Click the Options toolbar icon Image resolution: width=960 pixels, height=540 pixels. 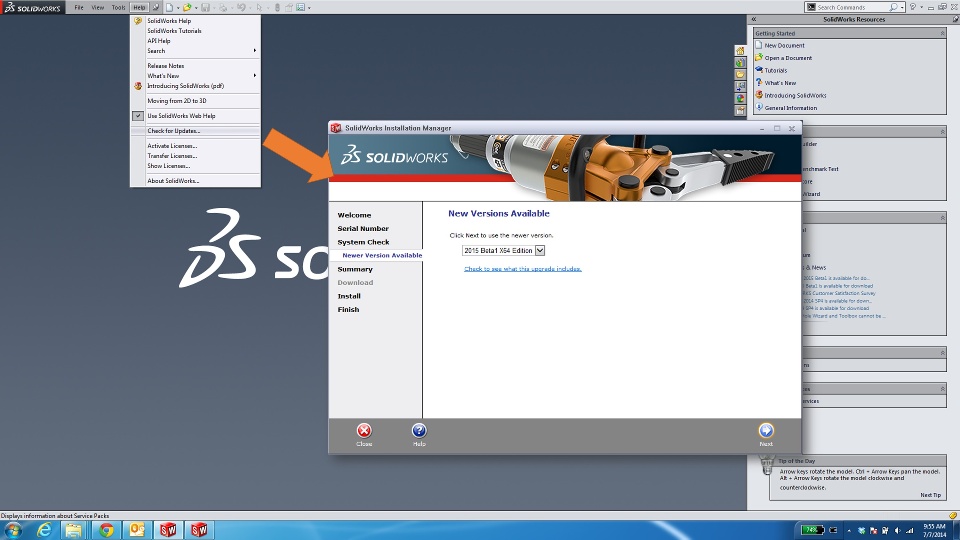[x=301, y=7]
